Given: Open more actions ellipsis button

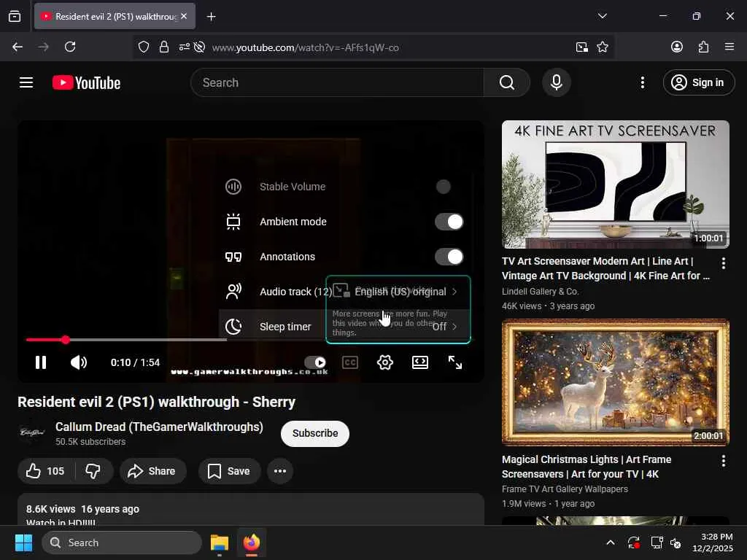Looking at the screenshot, I should click(x=280, y=471).
